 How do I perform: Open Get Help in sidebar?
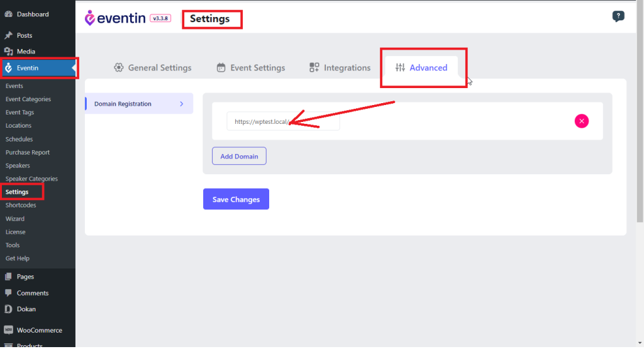[17, 258]
